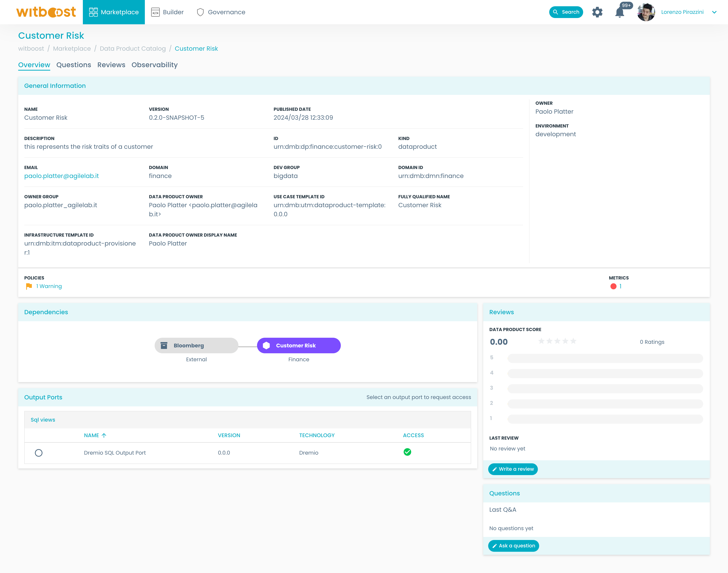Viewport: 728px width, 573px height.
Task: Open the Governance menu
Action: click(x=221, y=12)
